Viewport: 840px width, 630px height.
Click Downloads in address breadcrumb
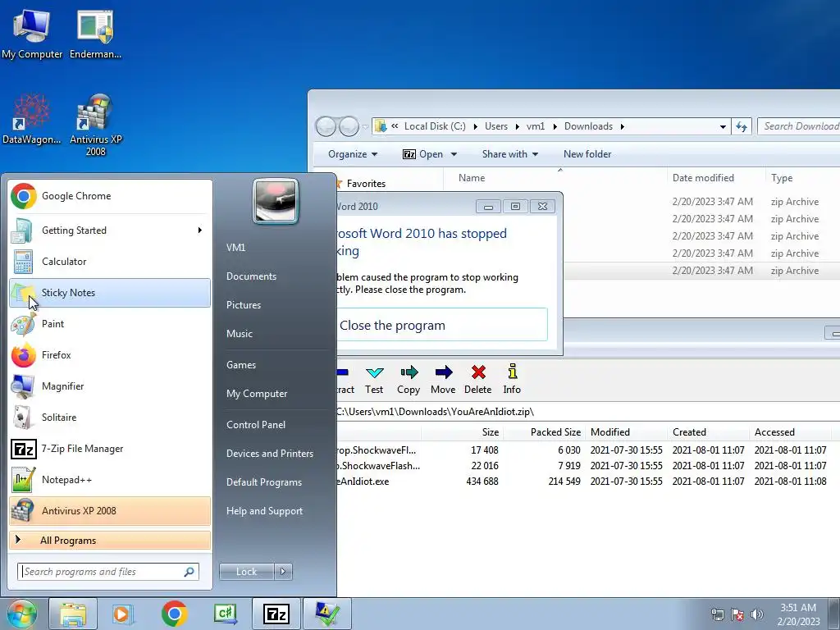coord(588,126)
